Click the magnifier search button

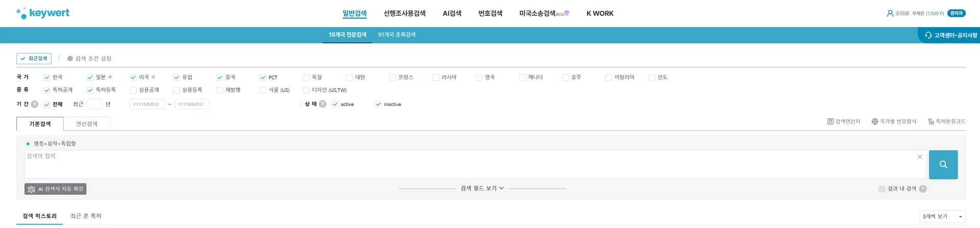tap(943, 164)
